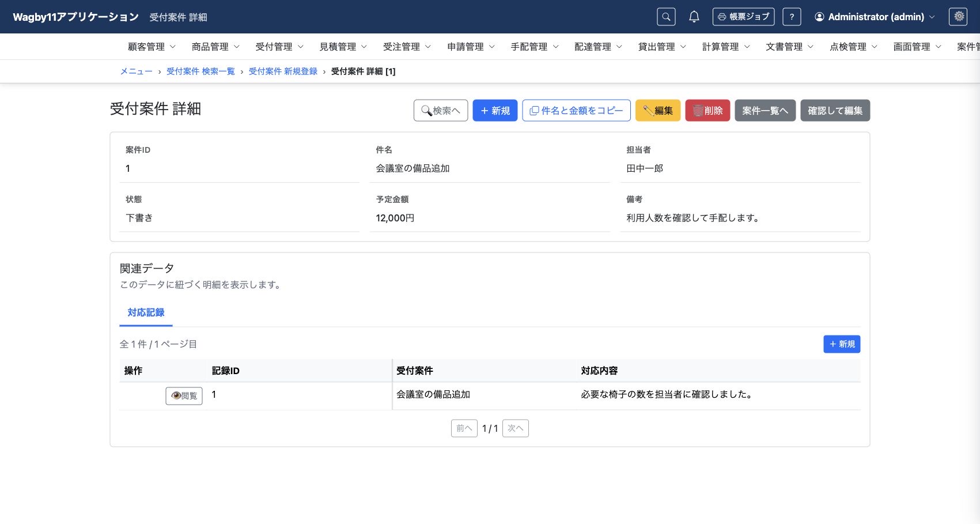This screenshot has width=980, height=524.
Task: Expand the 見積管理 menu
Action: [343, 47]
